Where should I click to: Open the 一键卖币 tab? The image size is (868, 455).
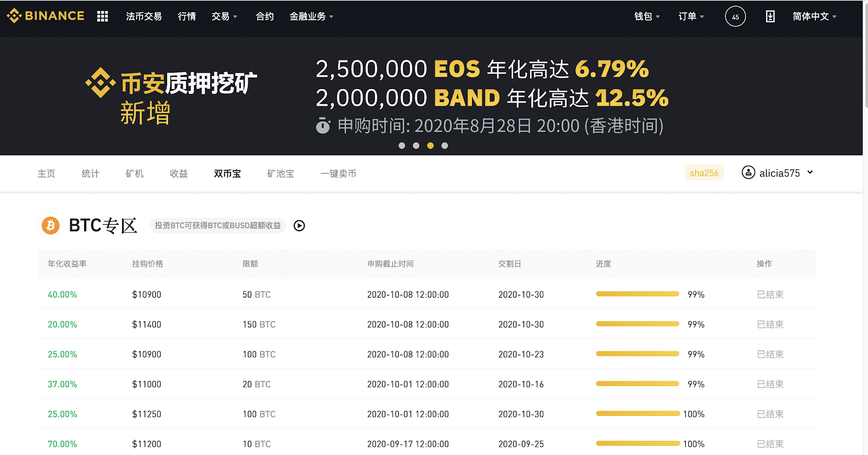[339, 174]
